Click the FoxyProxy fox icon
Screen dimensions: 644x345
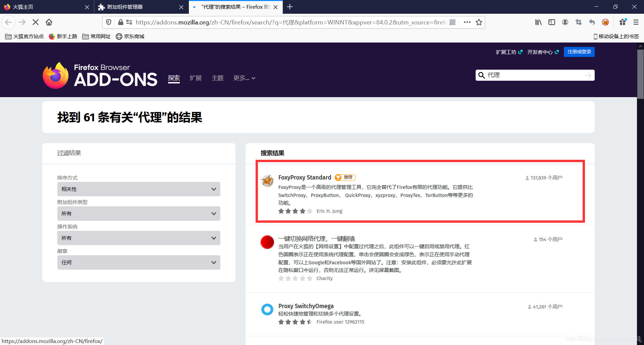[x=267, y=181]
